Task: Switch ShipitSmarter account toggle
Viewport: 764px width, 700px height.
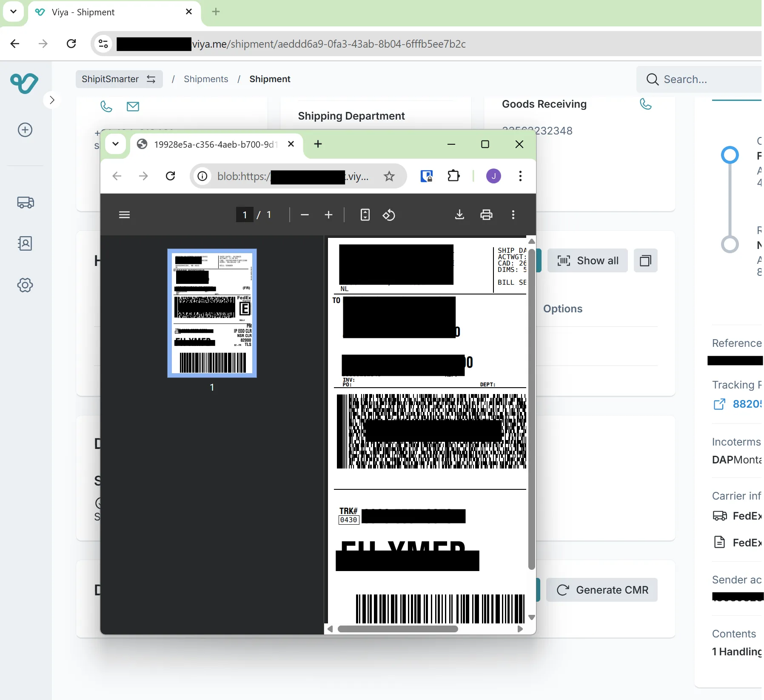Action: (x=119, y=79)
